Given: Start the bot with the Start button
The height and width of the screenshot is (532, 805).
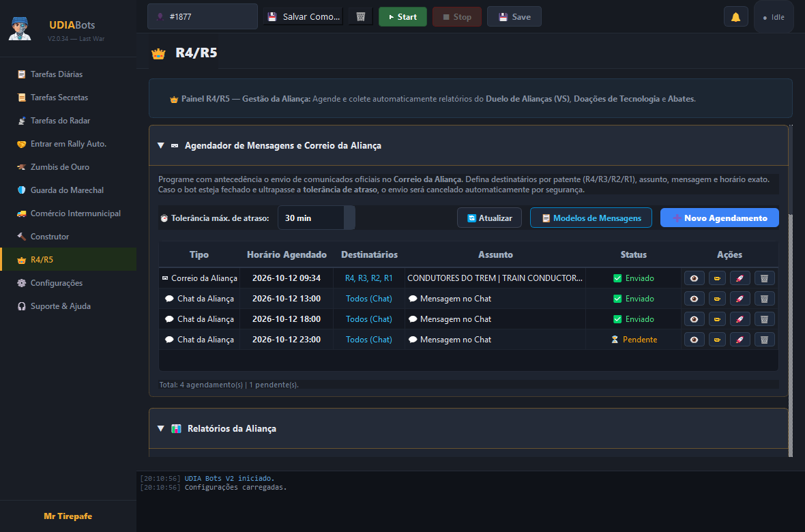Looking at the screenshot, I should 402,17.
